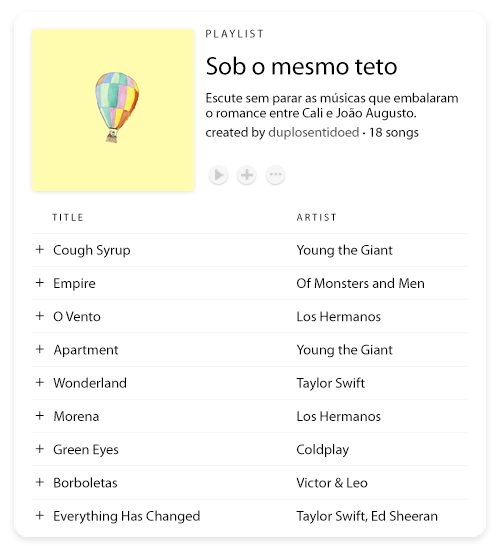Add Borboletas using its plus icon
The image size is (500, 545).
click(x=40, y=482)
